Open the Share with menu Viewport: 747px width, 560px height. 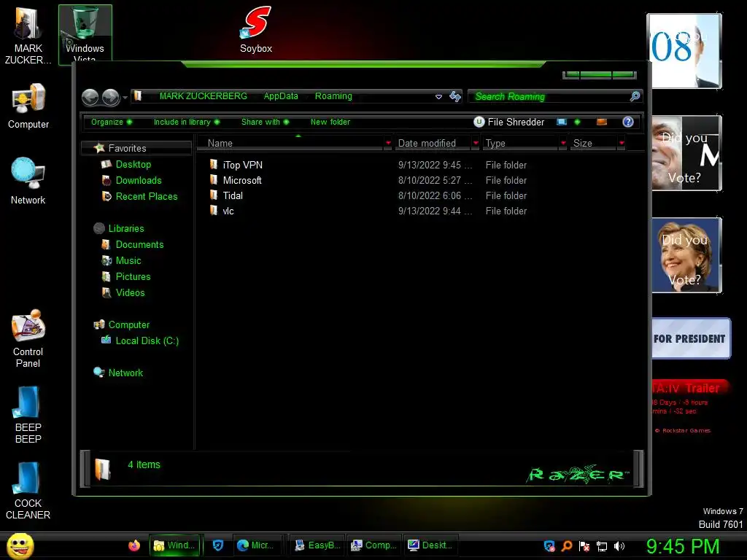pos(265,122)
